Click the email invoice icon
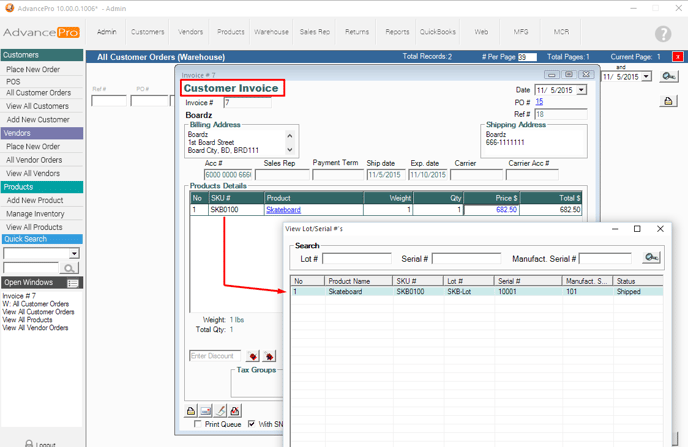The image size is (688, 447). pos(205,410)
